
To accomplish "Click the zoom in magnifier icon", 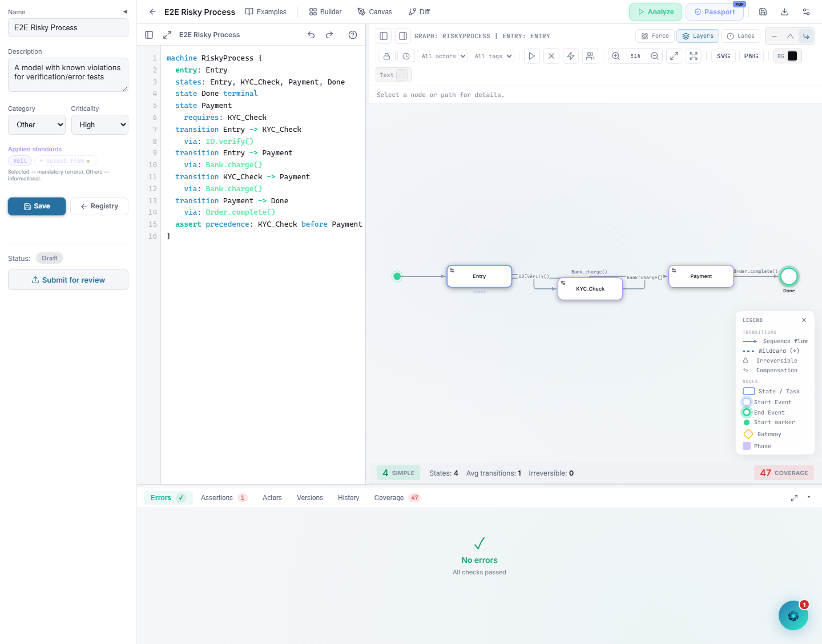I will (x=616, y=56).
